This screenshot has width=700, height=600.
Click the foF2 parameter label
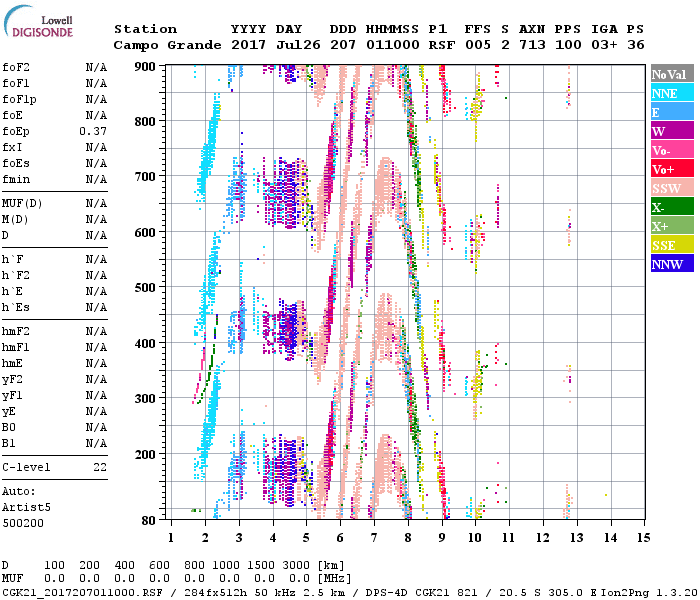(15, 68)
